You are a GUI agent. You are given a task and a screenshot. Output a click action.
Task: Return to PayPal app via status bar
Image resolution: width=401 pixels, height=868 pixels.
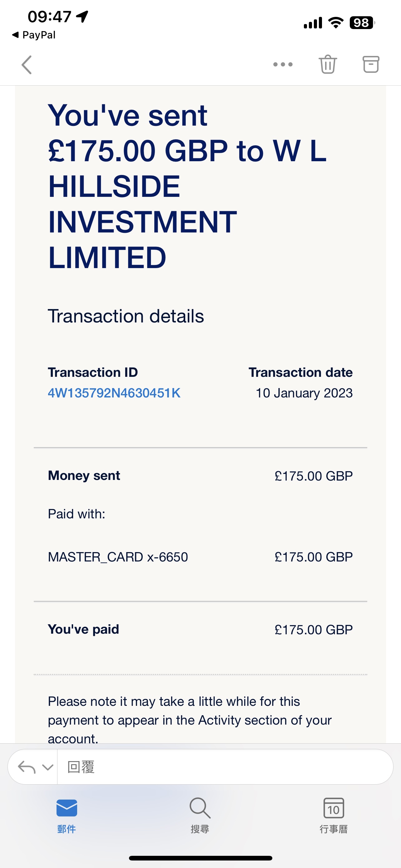click(x=34, y=35)
